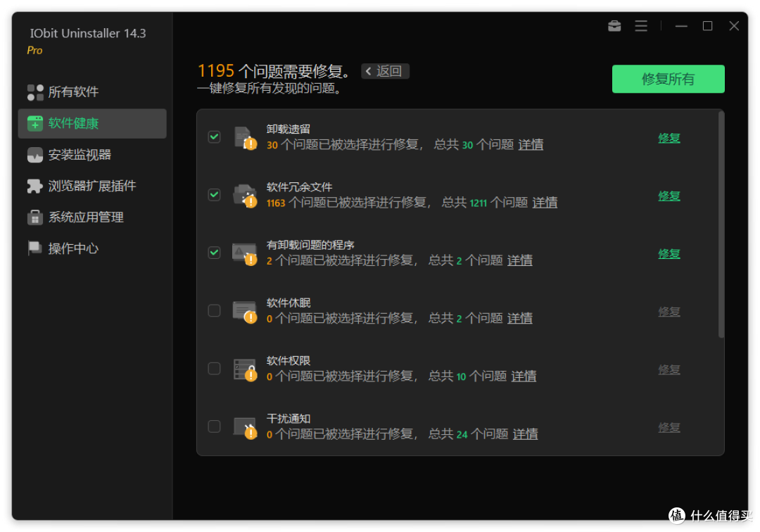Open 详情 for 软件权限

(524, 376)
